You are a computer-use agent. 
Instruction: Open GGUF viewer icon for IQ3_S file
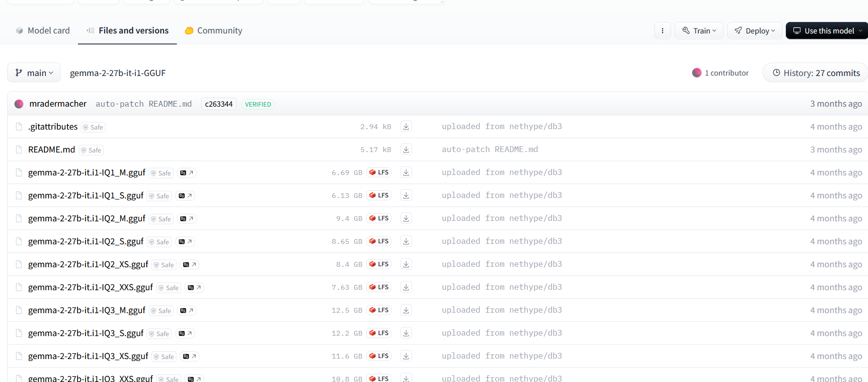[185, 333]
